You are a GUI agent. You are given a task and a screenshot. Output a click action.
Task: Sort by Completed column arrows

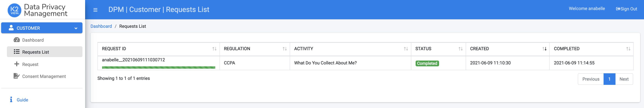click(628, 49)
